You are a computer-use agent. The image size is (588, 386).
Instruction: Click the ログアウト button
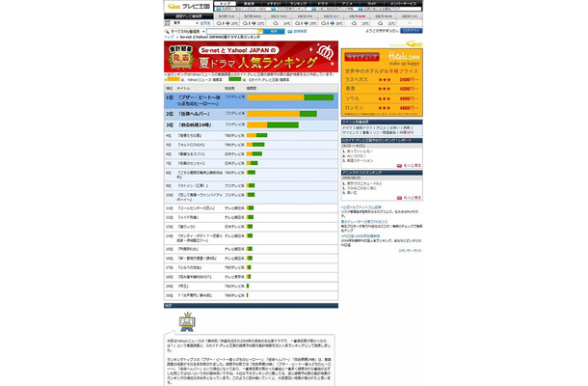coord(411,31)
